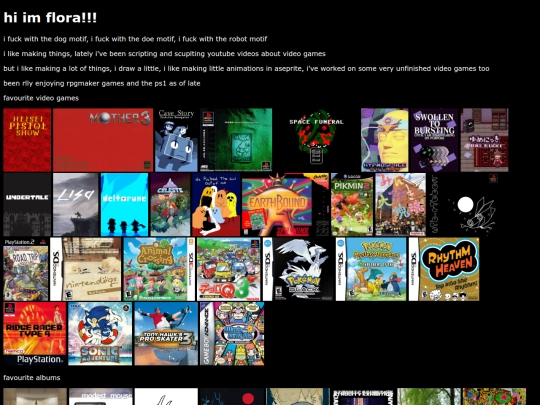Select the Pikmin 2 GameCube cover
This screenshot has width=540, height=405.
coord(352,205)
